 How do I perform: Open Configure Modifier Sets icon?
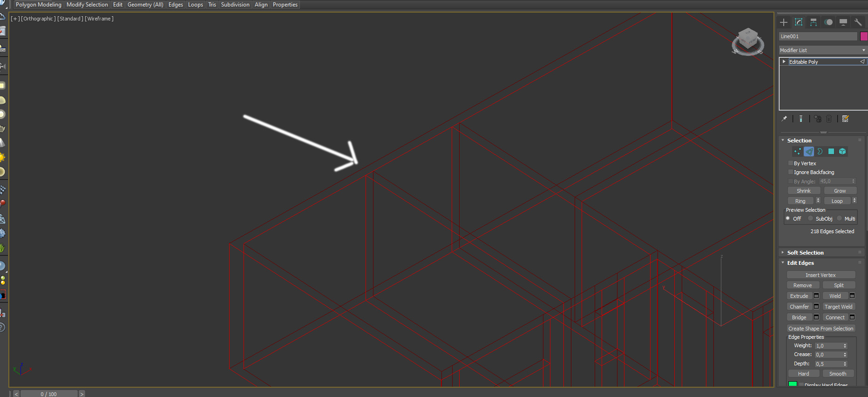click(846, 119)
